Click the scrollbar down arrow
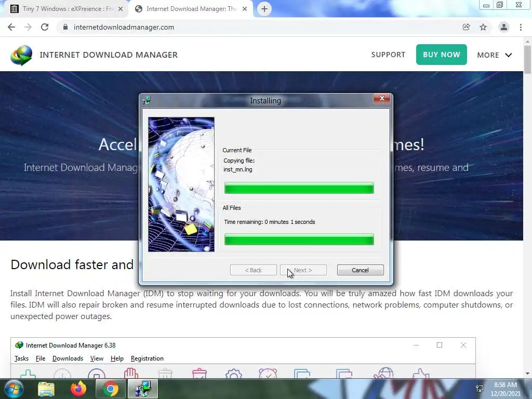The width and height of the screenshot is (532, 399). pyautogui.click(x=528, y=374)
